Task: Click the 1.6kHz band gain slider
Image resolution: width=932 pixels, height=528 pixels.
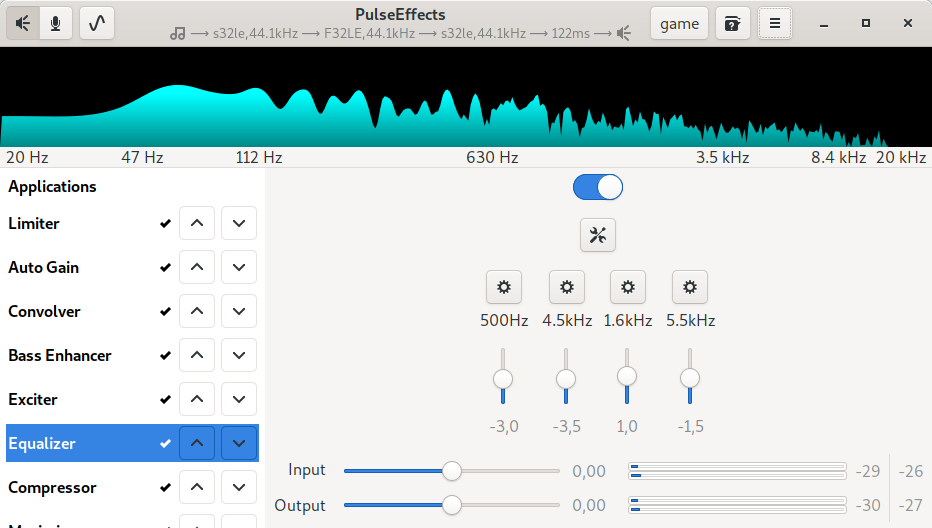Action: coord(627,377)
